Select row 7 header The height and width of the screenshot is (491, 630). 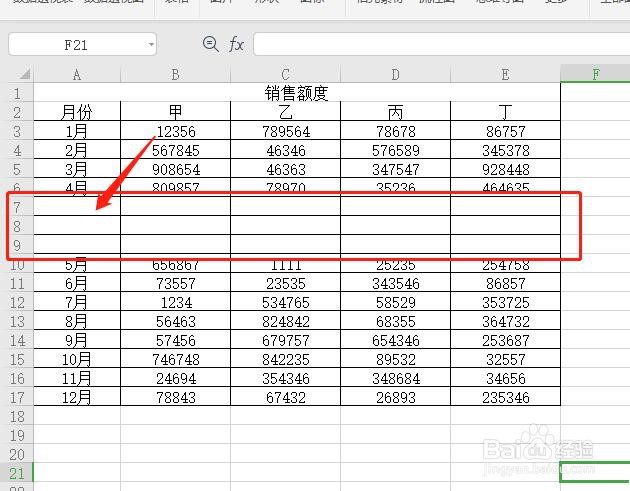tap(17, 207)
